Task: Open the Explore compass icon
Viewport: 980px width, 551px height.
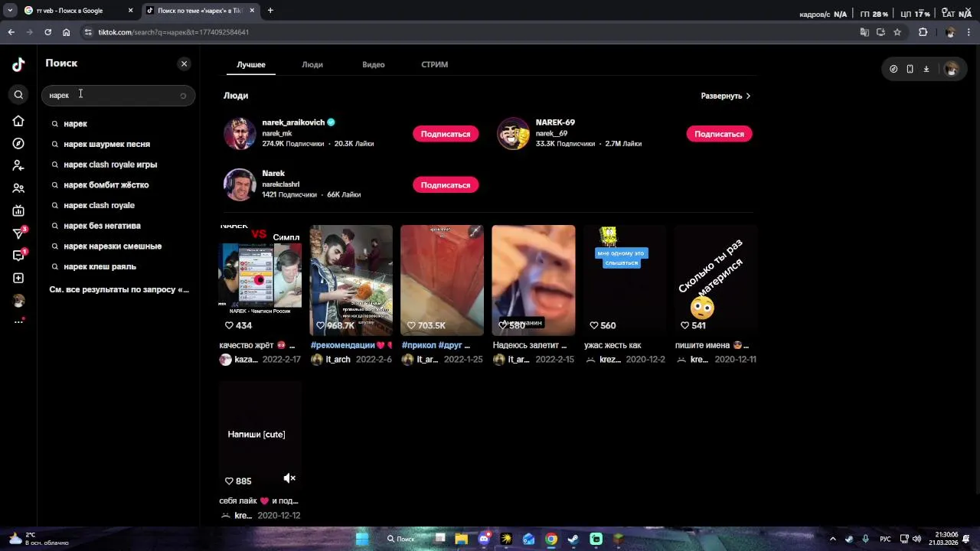Action: (x=18, y=144)
